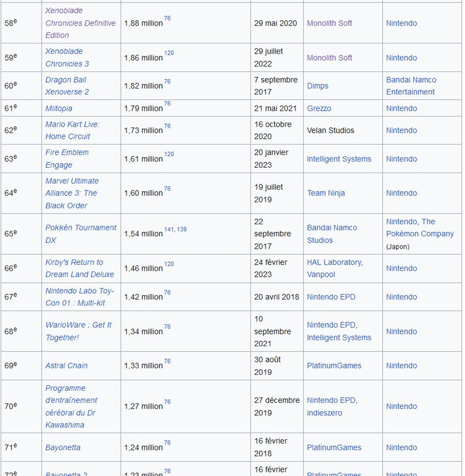Select the Velan Studios cell text
The height and width of the screenshot is (476, 465).
330,130
